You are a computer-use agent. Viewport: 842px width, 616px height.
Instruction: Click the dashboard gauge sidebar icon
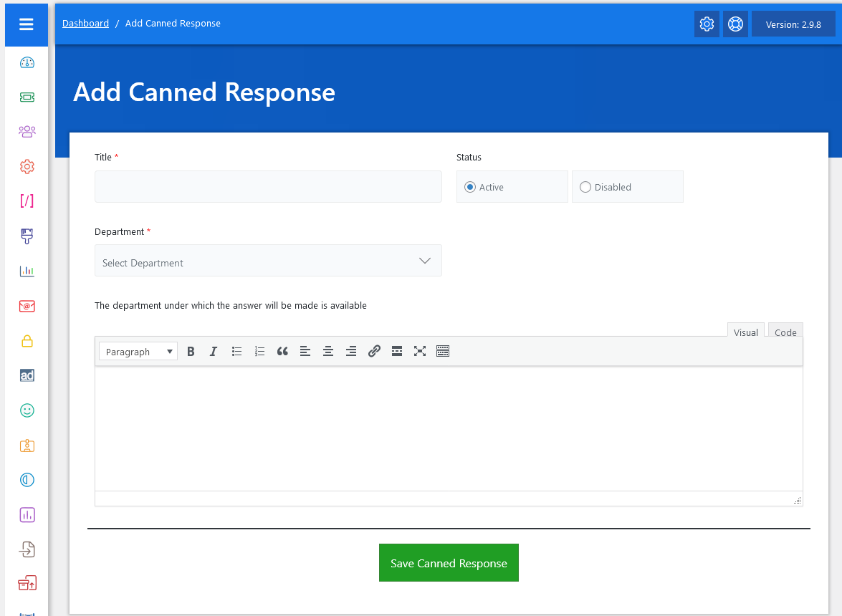27,62
